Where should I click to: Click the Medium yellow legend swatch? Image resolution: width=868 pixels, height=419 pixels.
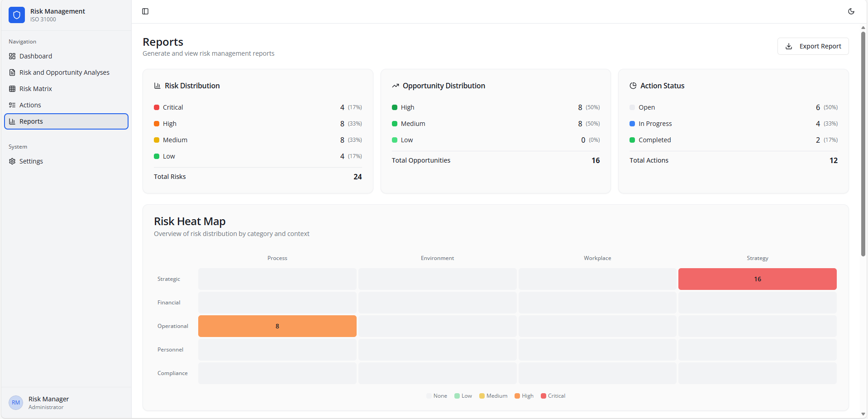point(481,395)
